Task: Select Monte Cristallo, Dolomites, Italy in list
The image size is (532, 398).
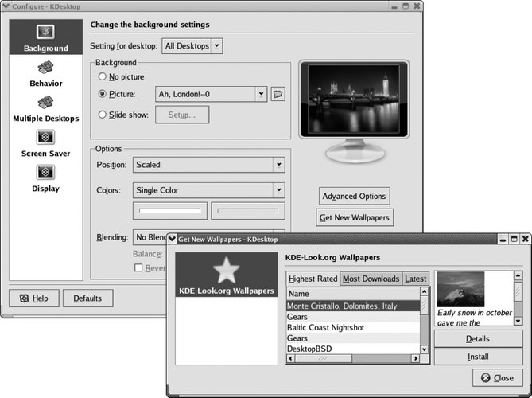Action: (354, 306)
